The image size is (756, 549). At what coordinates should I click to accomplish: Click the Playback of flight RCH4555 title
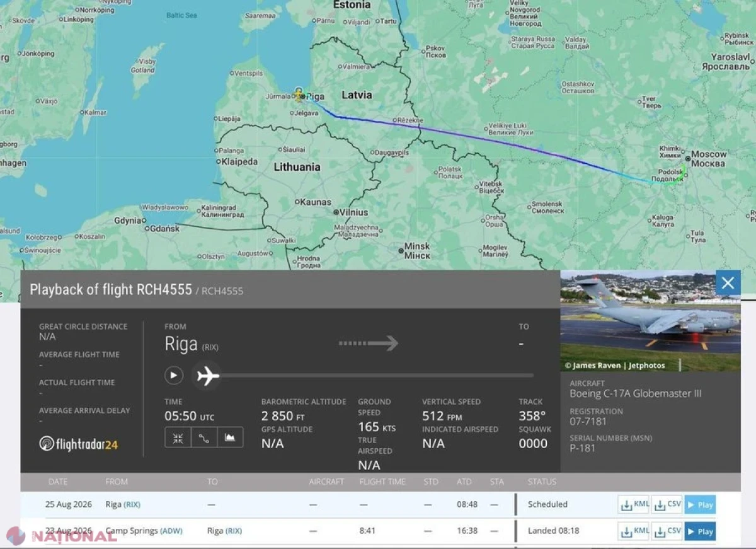click(x=111, y=290)
